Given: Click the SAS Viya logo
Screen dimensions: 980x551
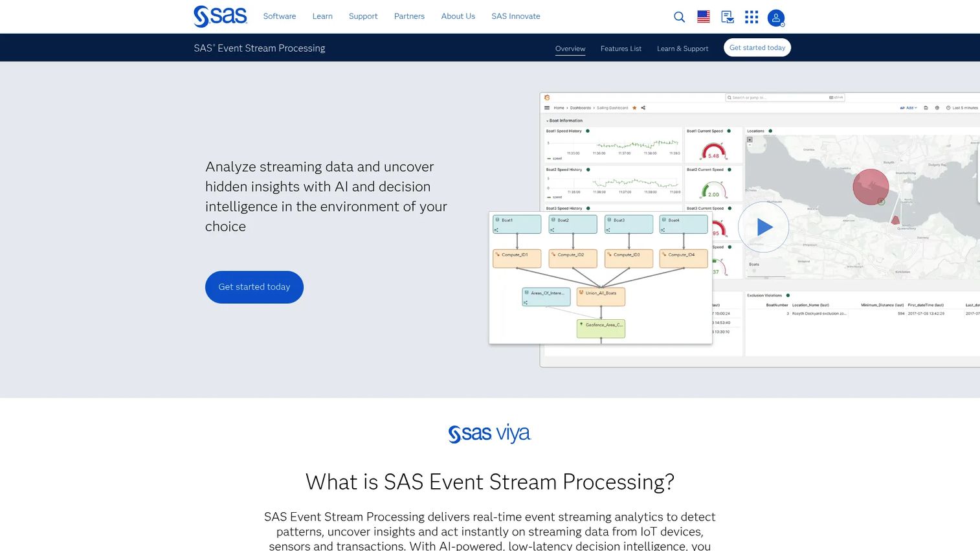Looking at the screenshot, I should [489, 433].
